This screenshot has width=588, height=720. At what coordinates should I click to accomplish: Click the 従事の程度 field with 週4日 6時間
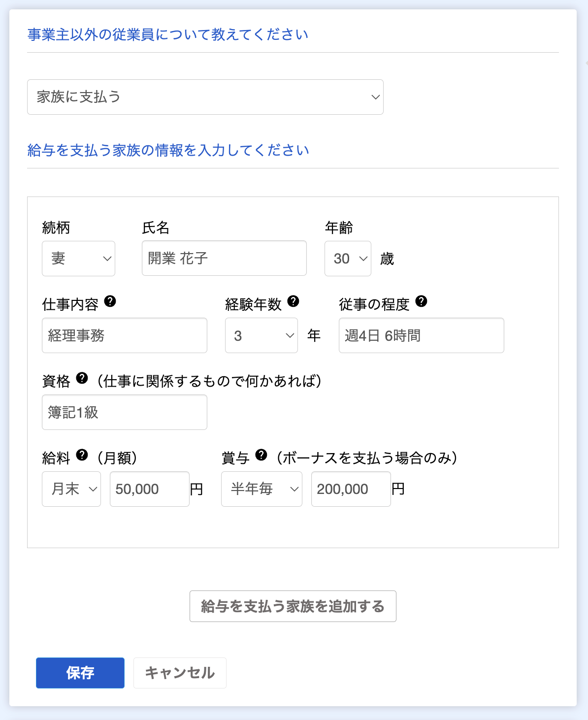click(422, 335)
